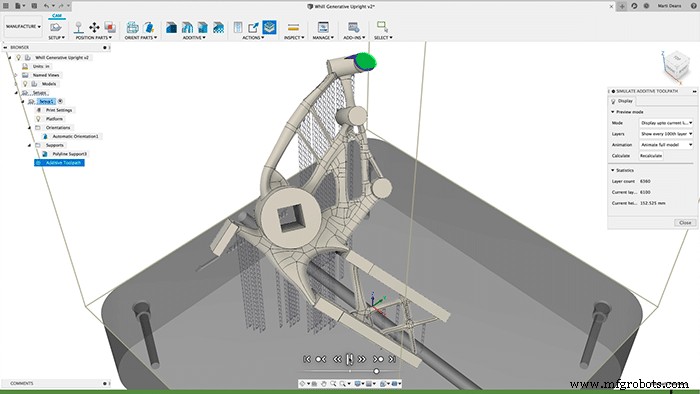Click the Recalculate button

(x=651, y=156)
